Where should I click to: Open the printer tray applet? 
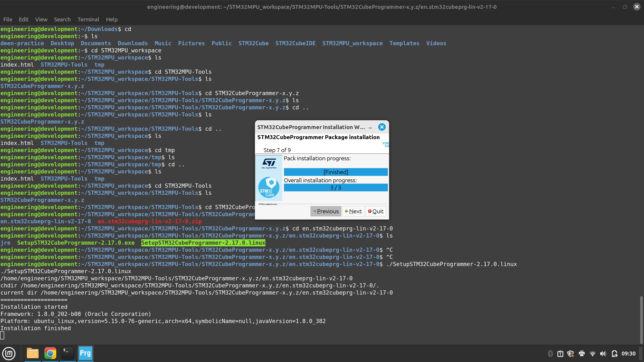[582, 353]
